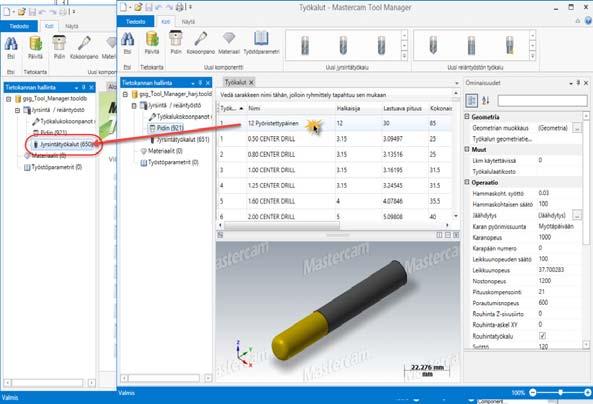Select 0.50 CENTER DRILL row
The height and width of the screenshot is (404, 593).
coord(335,139)
